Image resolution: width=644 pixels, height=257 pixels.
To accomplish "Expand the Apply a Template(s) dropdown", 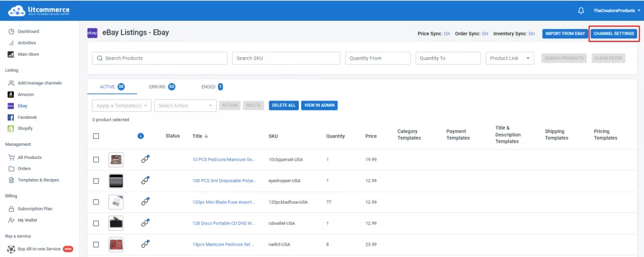I will pyautogui.click(x=121, y=106).
